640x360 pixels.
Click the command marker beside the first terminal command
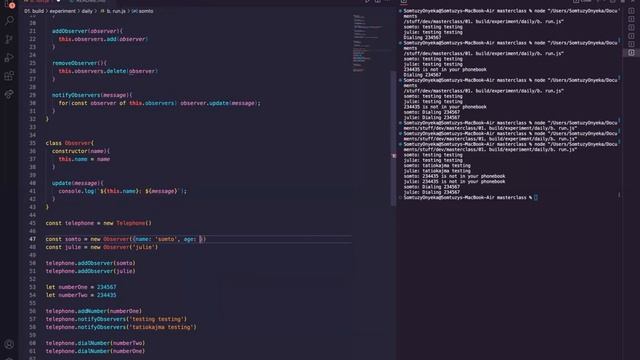(400, 11)
